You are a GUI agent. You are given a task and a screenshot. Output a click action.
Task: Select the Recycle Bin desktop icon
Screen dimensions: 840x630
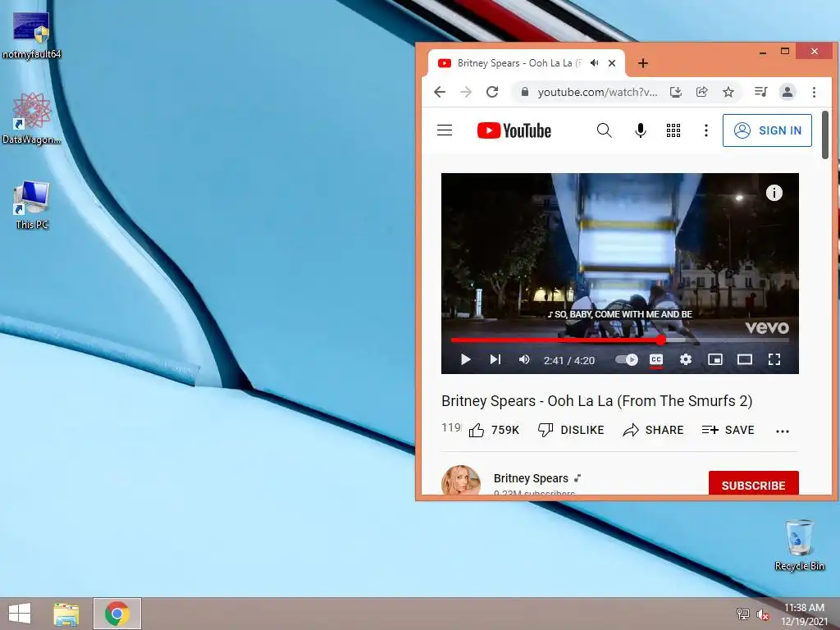coord(800,545)
